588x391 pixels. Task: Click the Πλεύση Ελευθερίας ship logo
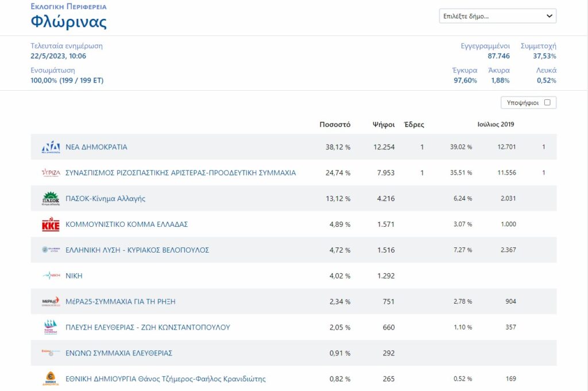coord(51,327)
